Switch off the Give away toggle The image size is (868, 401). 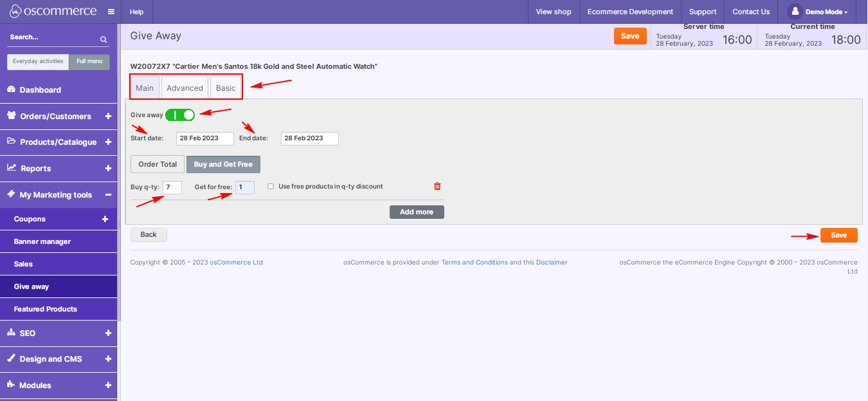click(x=180, y=115)
